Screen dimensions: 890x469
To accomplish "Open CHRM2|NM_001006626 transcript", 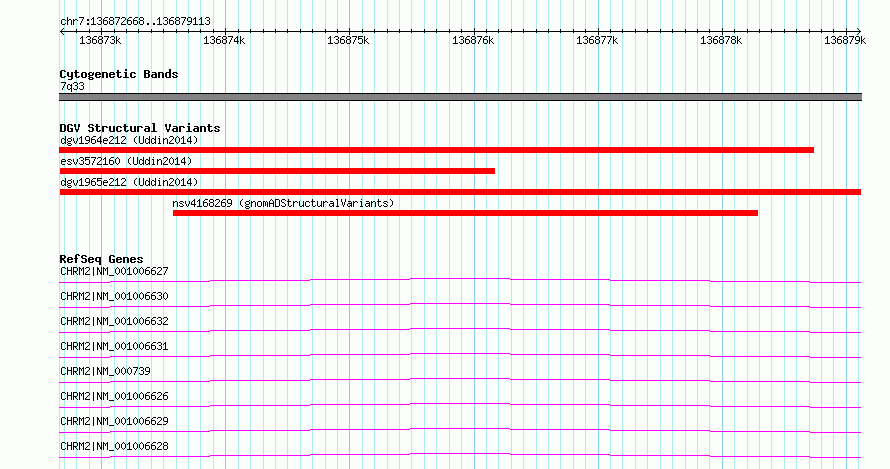I will pos(114,396).
